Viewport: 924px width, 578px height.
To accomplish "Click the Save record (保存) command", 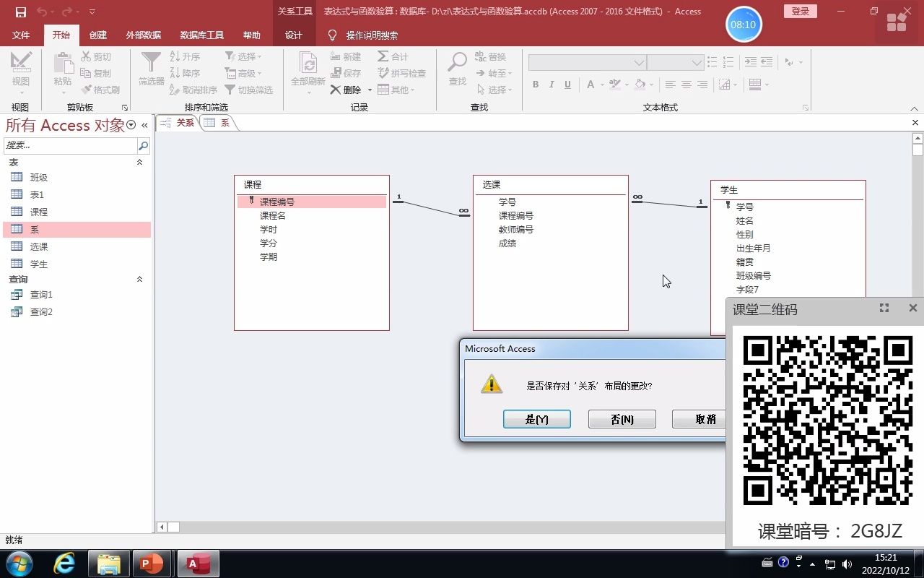I will pyautogui.click(x=346, y=73).
